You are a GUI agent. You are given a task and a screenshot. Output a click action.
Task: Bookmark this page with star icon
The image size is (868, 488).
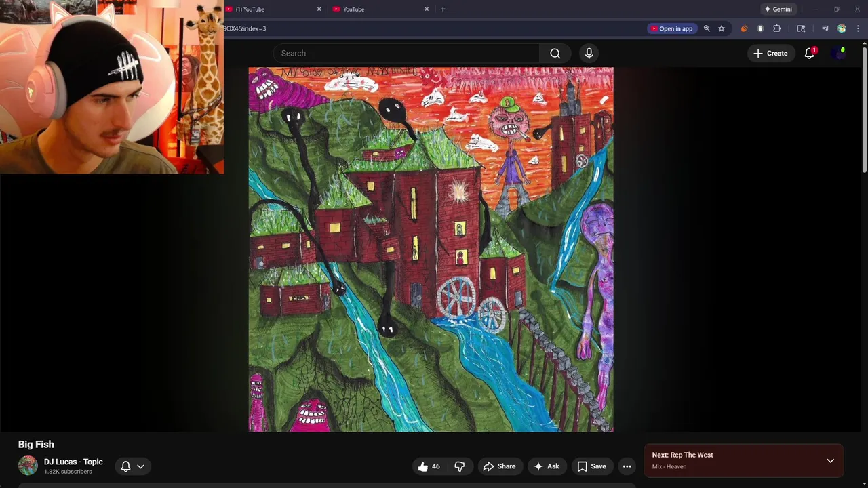click(x=722, y=28)
